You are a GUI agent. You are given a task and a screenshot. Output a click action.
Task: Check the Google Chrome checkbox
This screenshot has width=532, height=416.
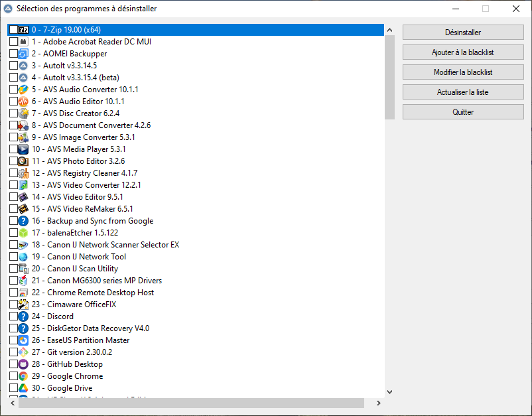click(x=13, y=376)
